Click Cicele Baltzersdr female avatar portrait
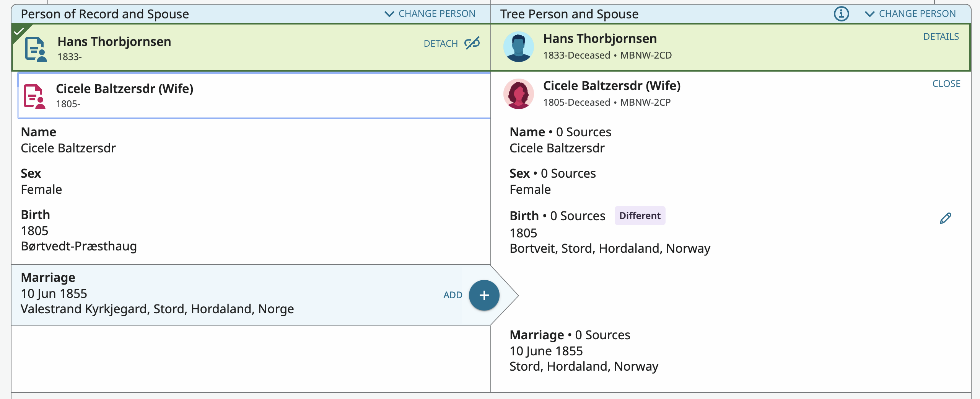 (518, 94)
